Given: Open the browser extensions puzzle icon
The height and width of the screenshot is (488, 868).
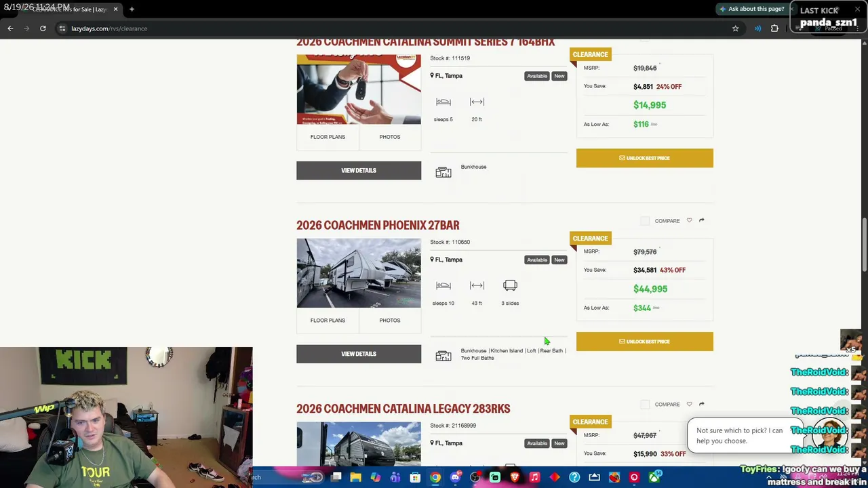Looking at the screenshot, I should (774, 28).
